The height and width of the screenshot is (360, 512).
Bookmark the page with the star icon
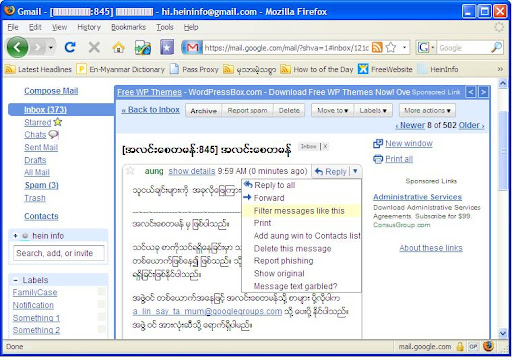(x=391, y=48)
